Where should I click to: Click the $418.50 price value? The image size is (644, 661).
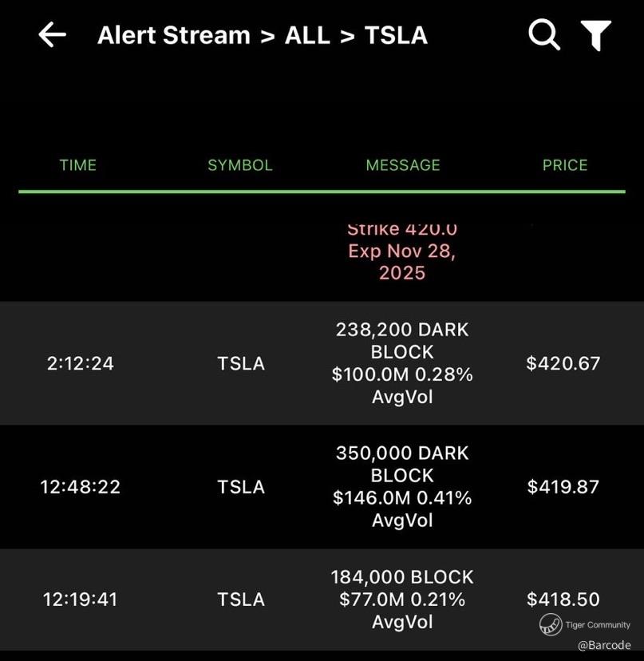563,600
